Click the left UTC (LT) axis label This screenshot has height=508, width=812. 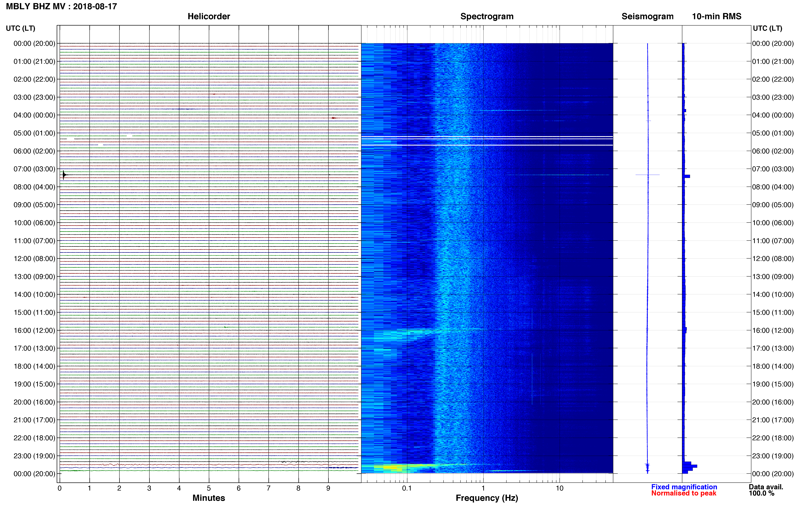(x=21, y=28)
